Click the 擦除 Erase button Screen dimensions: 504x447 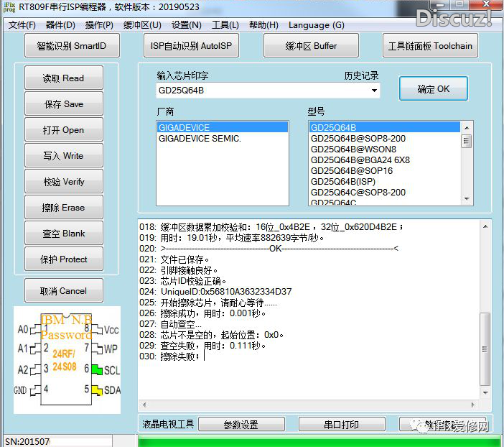click(64, 207)
